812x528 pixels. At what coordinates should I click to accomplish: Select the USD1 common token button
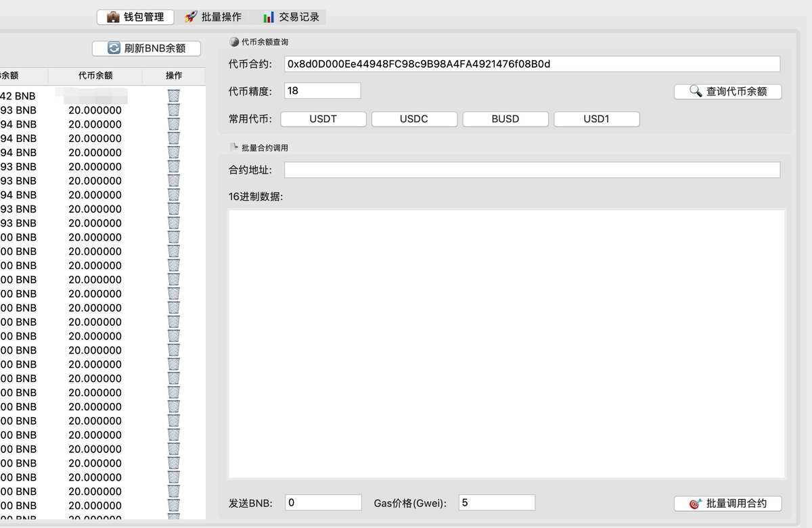596,119
